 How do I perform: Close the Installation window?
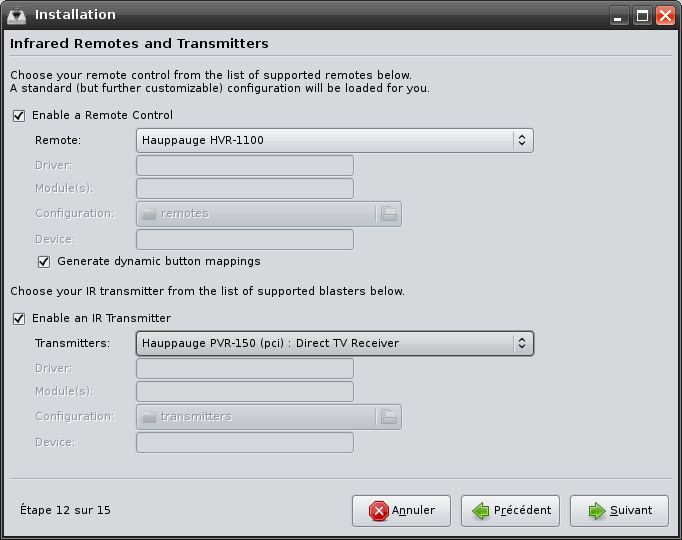pyautogui.click(x=666, y=16)
